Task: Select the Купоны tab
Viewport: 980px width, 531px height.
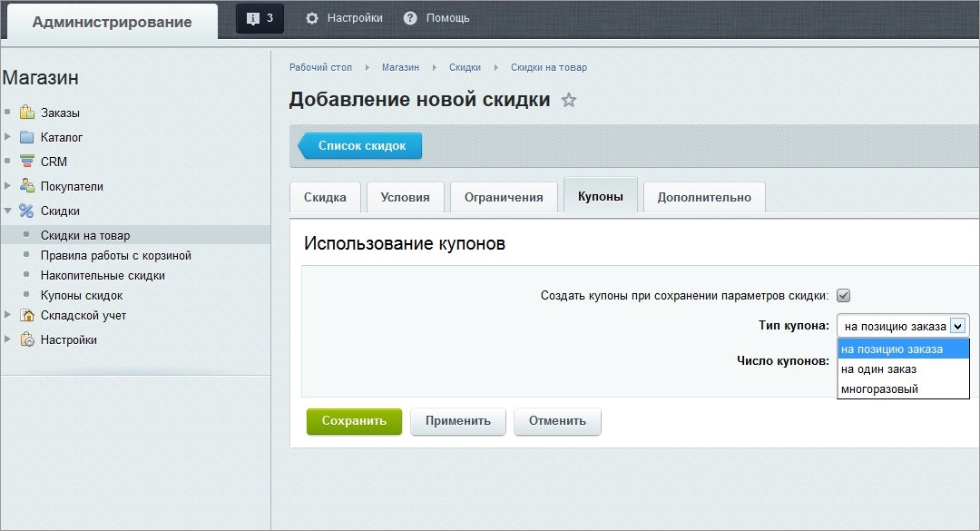Action: [x=601, y=196]
